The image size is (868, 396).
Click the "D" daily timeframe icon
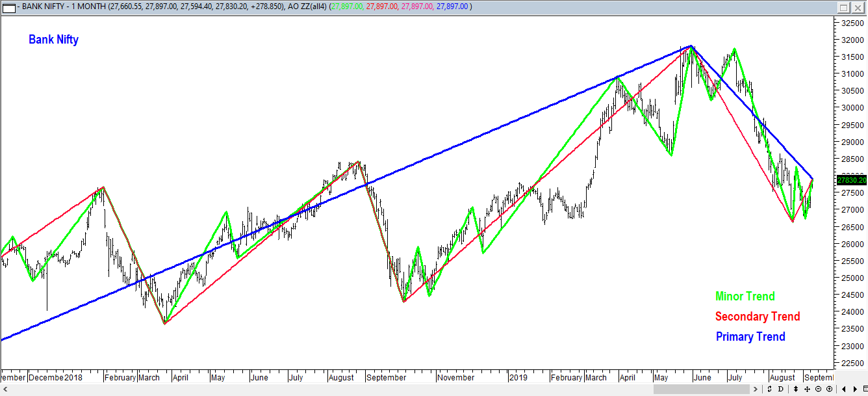(781, 389)
